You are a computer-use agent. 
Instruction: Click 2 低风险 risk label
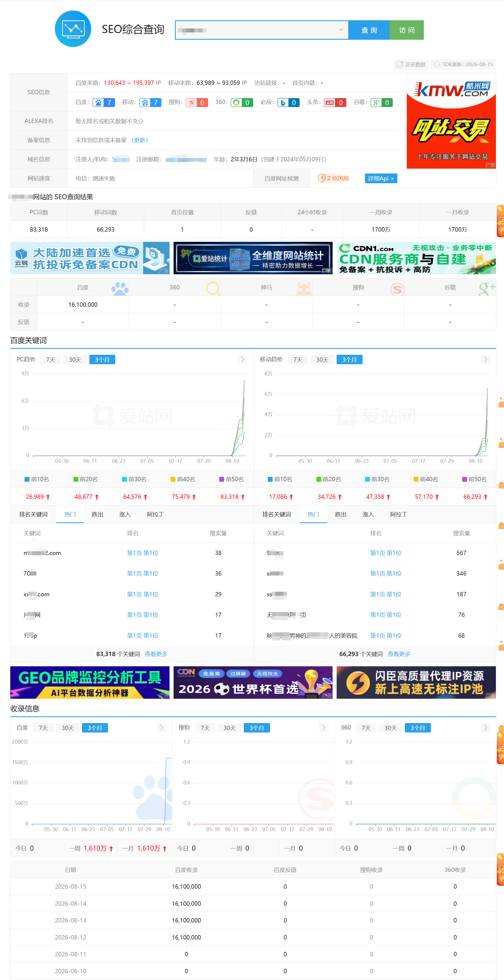338,178
